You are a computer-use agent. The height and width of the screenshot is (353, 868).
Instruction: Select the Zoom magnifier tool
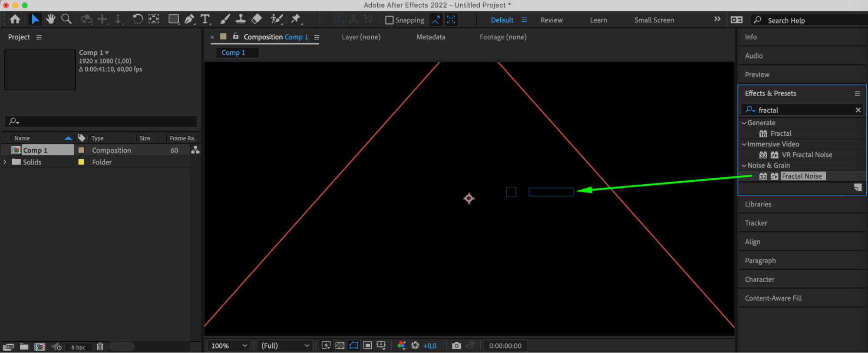coord(66,19)
